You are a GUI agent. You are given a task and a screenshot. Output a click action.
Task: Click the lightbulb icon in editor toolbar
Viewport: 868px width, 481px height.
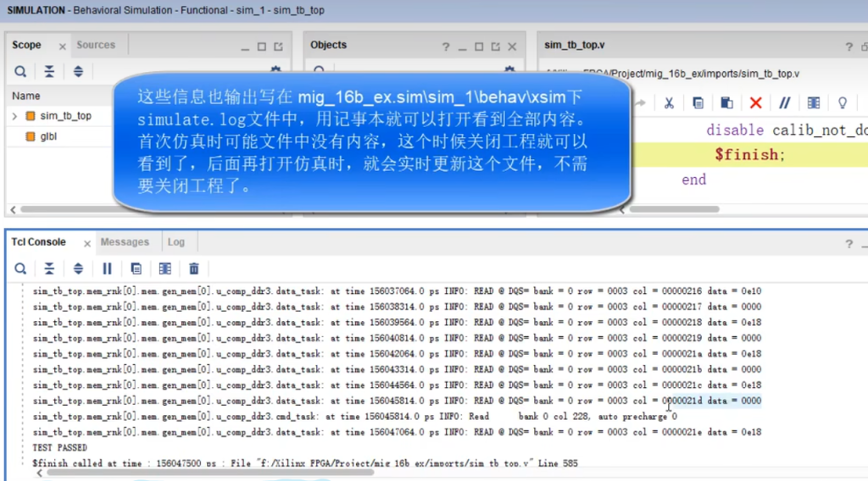click(x=842, y=102)
